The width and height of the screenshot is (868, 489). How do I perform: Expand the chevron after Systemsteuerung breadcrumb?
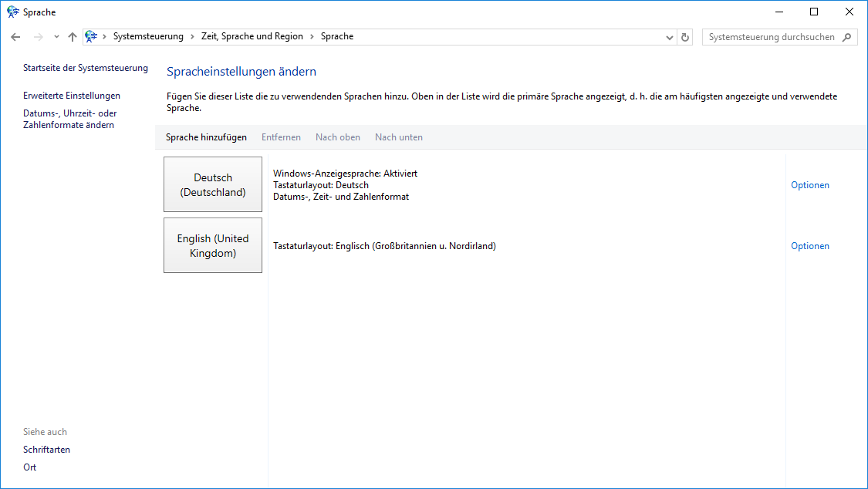tap(192, 36)
